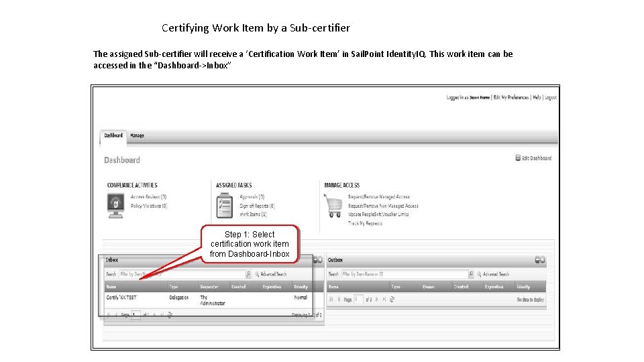
Task: Sort Inbox by Created column
Action: [239, 287]
